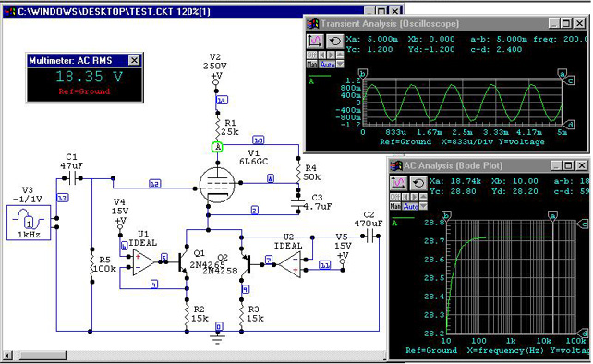The height and width of the screenshot is (364, 593).
Task: Click left arrow button in AC Analysis window
Action: point(405,197)
